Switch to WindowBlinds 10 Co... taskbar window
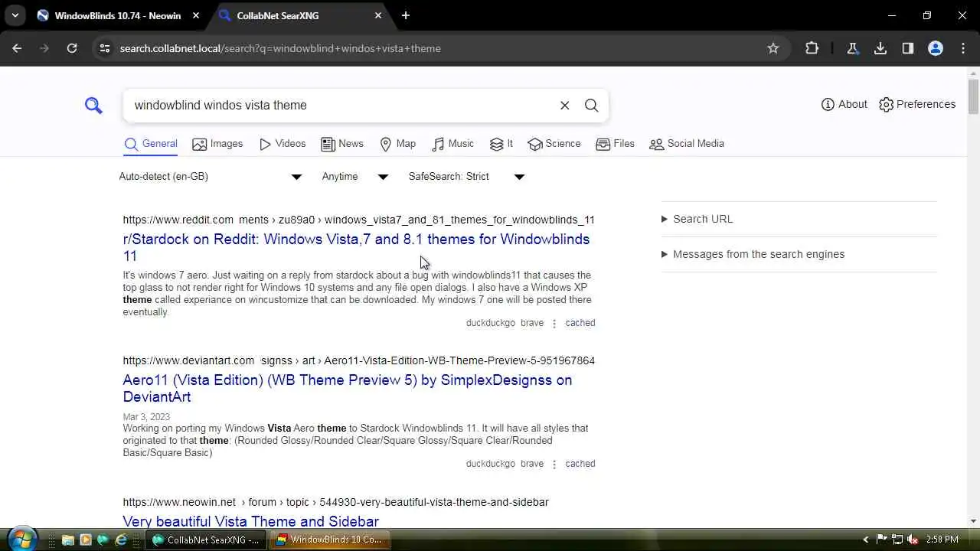The height and width of the screenshot is (551, 980). coord(331,540)
